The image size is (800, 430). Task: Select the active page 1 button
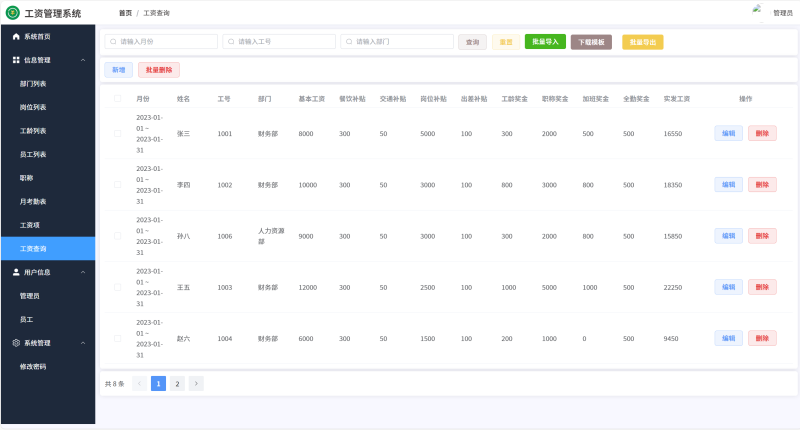click(158, 384)
